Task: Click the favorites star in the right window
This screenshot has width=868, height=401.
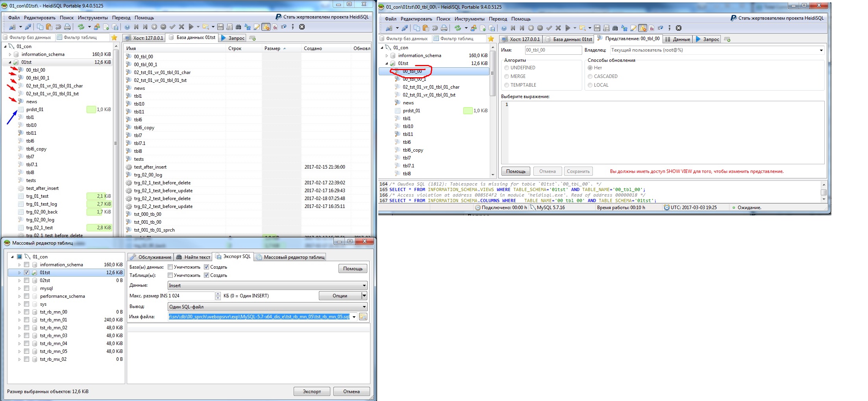Action: pos(491,39)
